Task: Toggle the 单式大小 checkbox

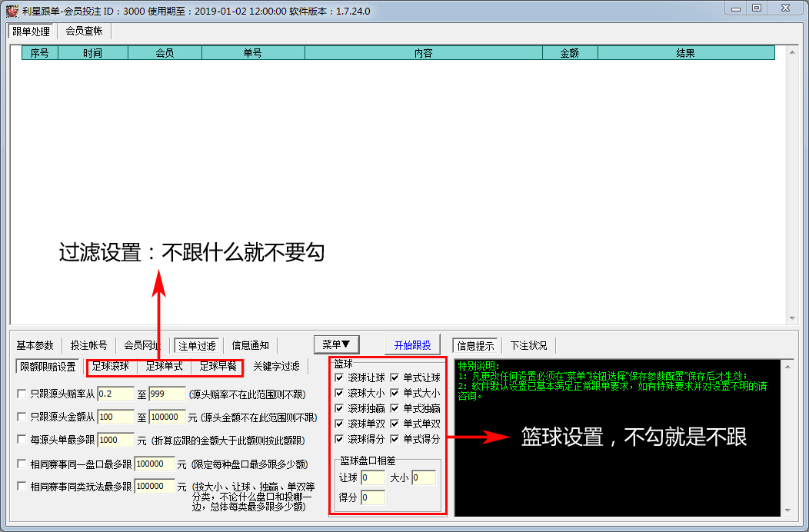Action: click(x=395, y=394)
